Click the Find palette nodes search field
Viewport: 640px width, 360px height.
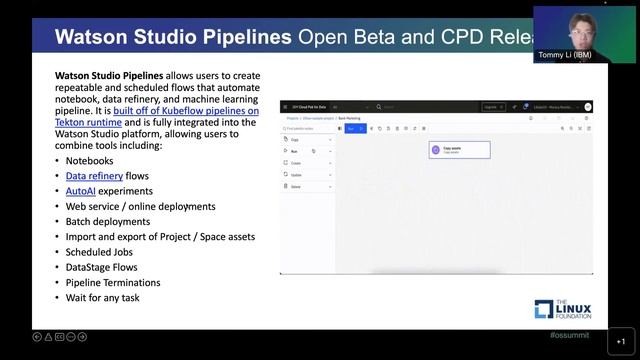(x=307, y=129)
